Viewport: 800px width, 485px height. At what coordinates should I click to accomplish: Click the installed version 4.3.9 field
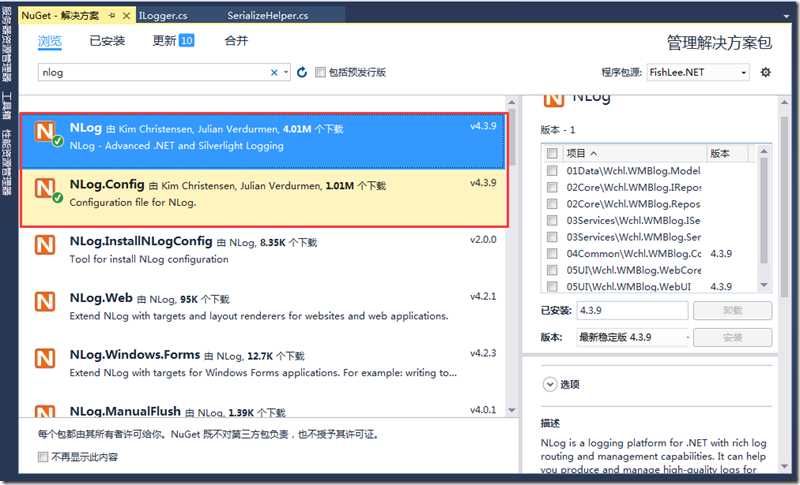632,310
